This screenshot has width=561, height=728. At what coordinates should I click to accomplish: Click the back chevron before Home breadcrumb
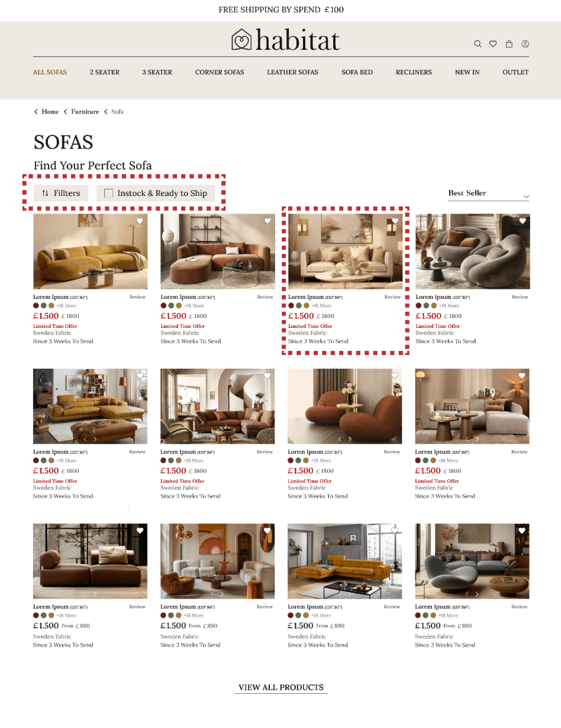(36, 112)
